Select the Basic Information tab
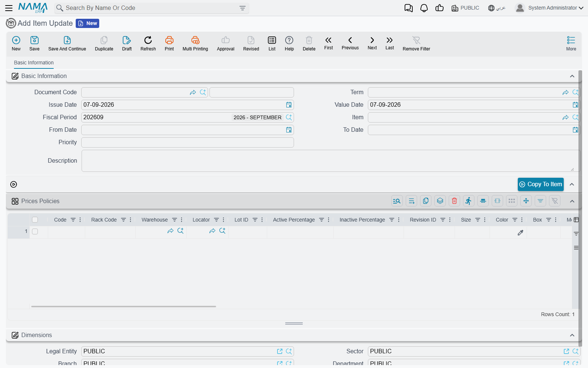 34,63
